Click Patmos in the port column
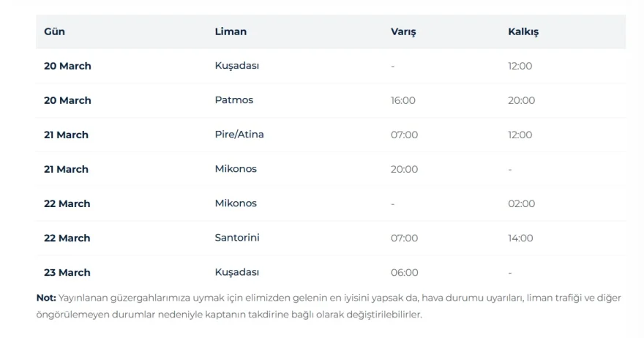The height and width of the screenshot is (338, 644). [x=234, y=100]
